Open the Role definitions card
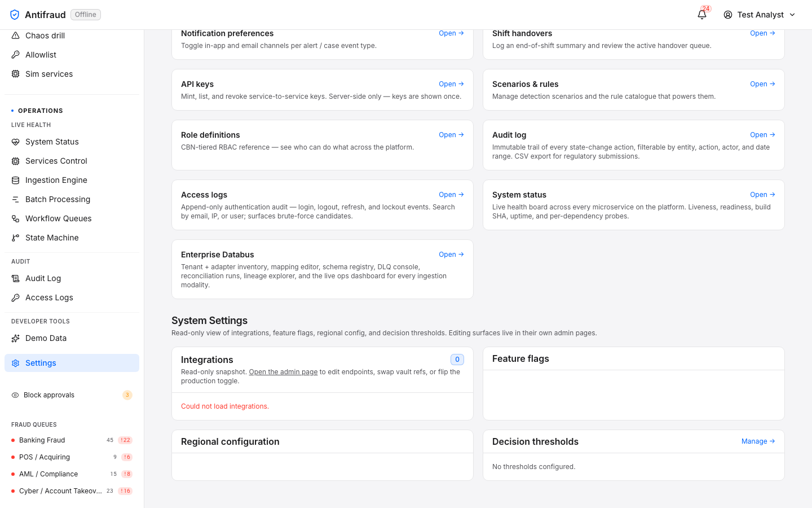812x508 pixels. click(x=451, y=135)
